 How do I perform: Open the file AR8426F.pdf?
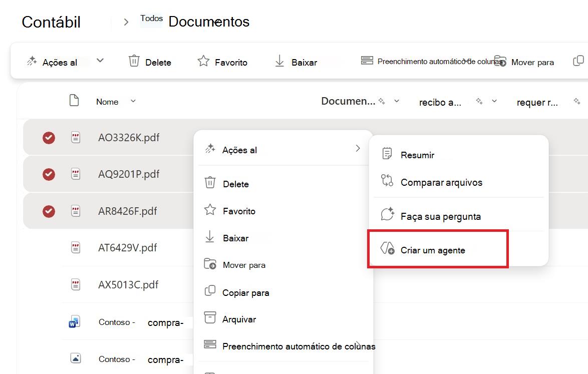128,211
